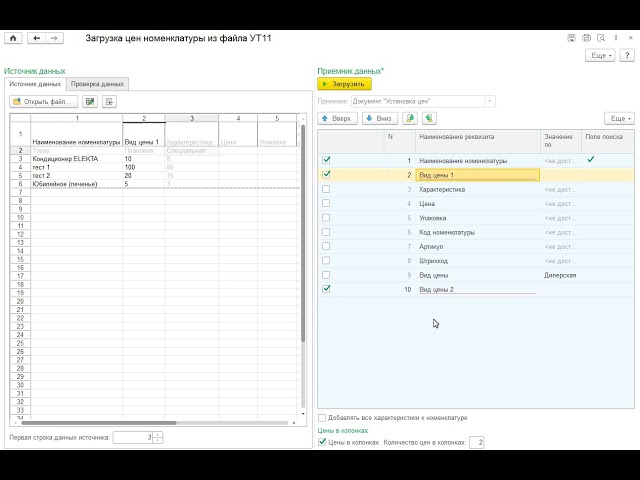Move the row up with Вверх
640x480 pixels.
[x=337, y=118]
